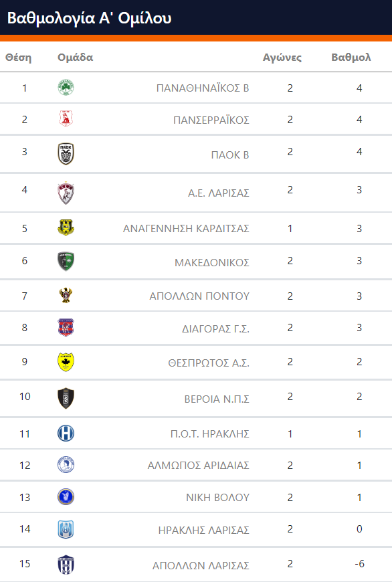Viewport: 392px width, 582px height.
Task: Click the ΠΑΟΚ Β black eagle crest
Action: click(x=66, y=154)
